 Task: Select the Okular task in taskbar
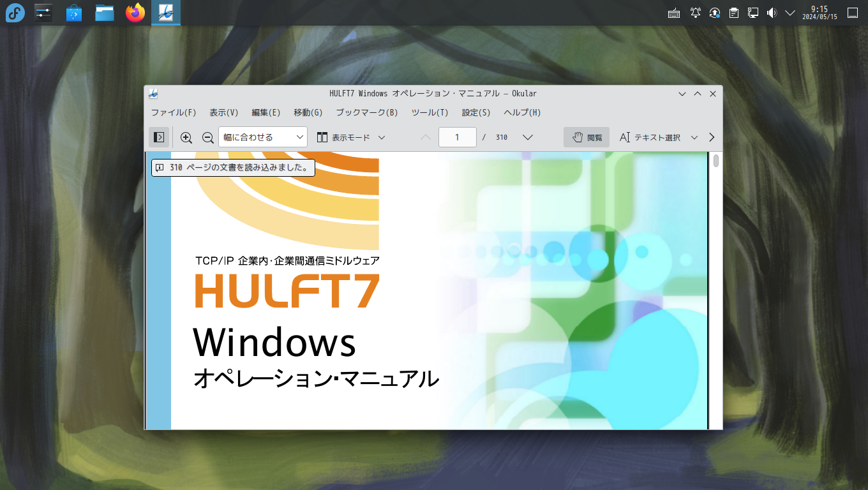coord(166,13)
